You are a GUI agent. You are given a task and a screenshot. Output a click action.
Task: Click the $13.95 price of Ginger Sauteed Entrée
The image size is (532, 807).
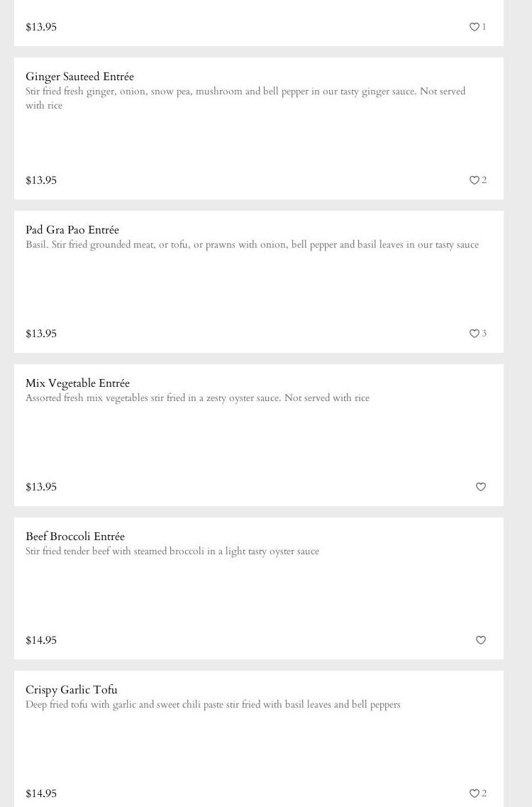click(41, 180)
